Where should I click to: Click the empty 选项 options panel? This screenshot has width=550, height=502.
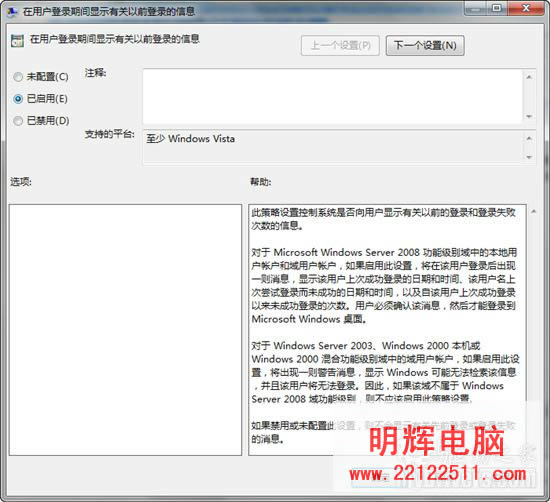coord(125,330)
